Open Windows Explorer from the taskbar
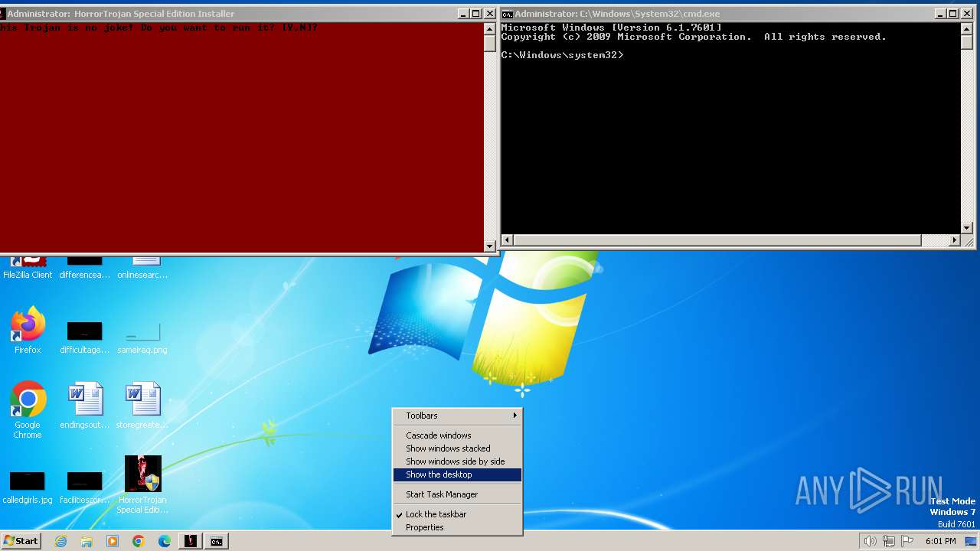The image size is (980, 551). pyautogui.click(x=87, y=541)
